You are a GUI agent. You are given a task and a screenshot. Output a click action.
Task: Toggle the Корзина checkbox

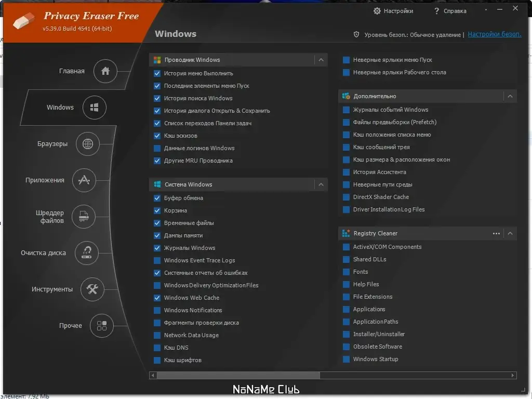pos(157,211)
